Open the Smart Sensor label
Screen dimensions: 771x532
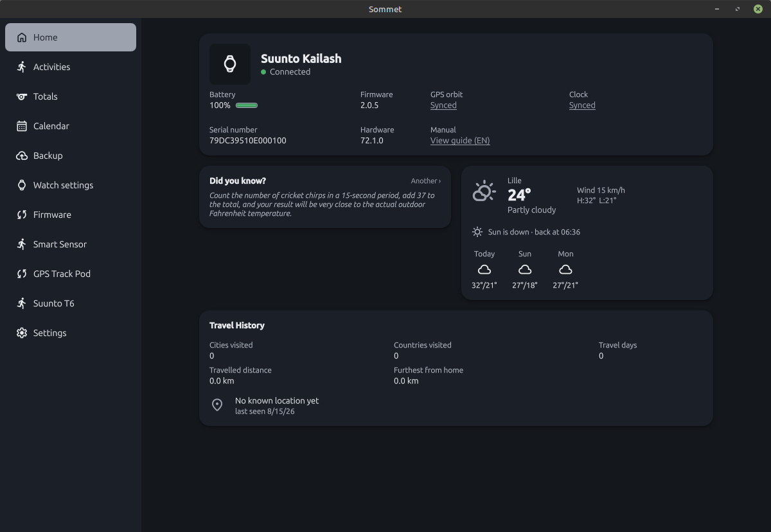(60, 244)
